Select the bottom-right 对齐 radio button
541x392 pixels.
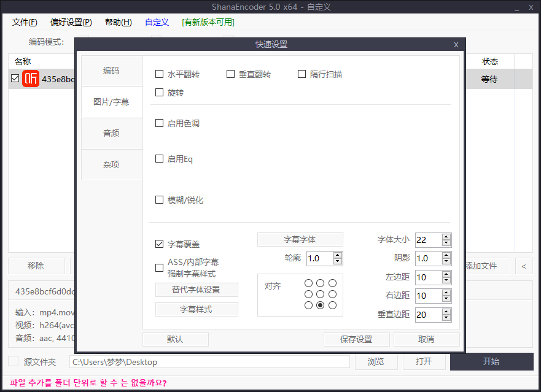pyautogui.click(x=332, y=305)
